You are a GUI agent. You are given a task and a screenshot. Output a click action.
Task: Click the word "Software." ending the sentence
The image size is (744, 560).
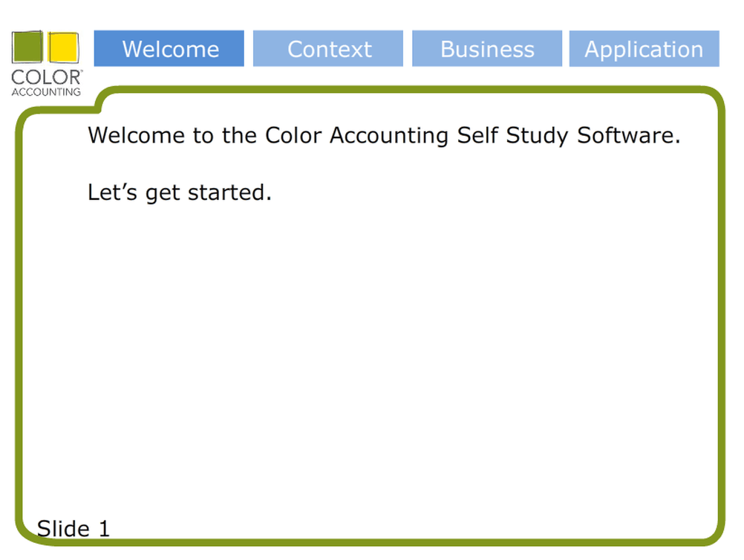pos(629,135)
